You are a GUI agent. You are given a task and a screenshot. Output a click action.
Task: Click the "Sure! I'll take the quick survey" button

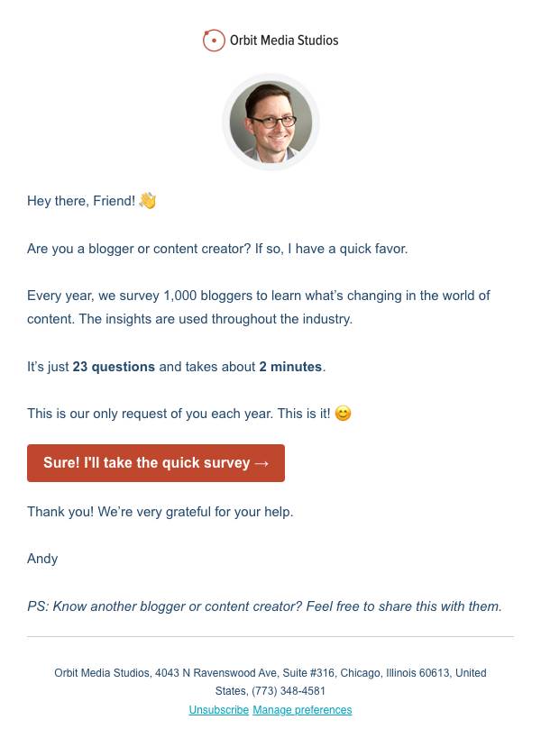click(156, 463)
